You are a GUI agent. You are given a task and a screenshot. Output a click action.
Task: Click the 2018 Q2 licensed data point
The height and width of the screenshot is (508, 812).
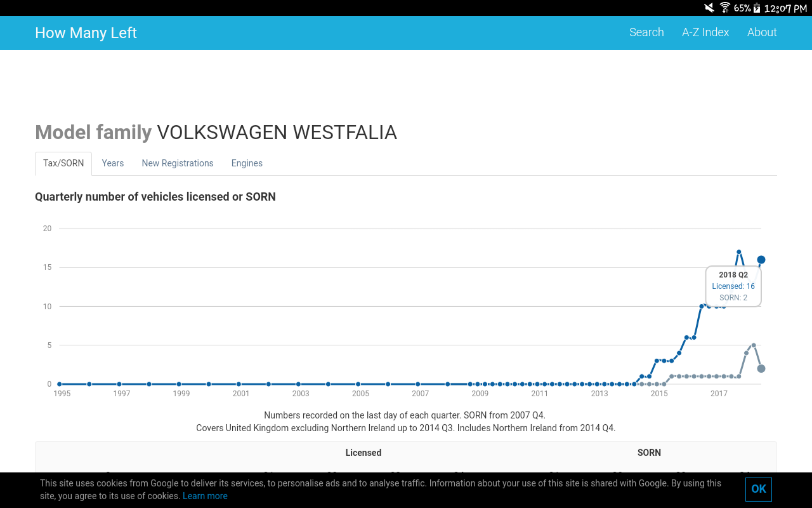[x=761, y=260]
